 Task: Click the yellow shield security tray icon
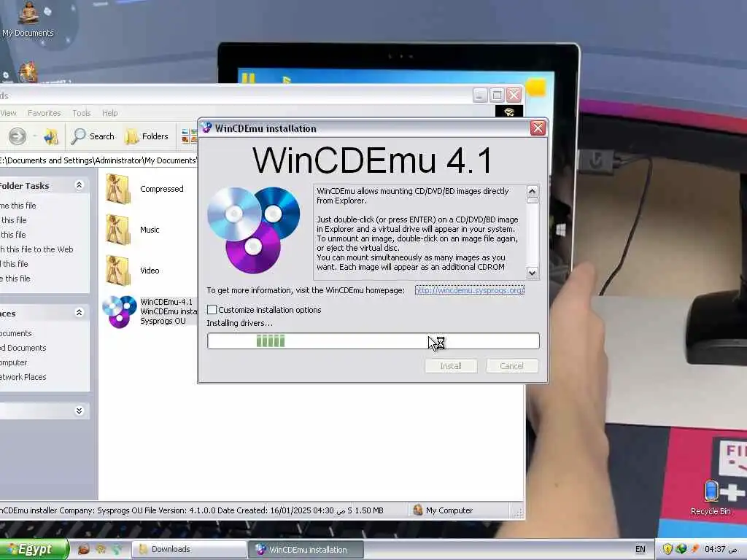pos(667,550)
